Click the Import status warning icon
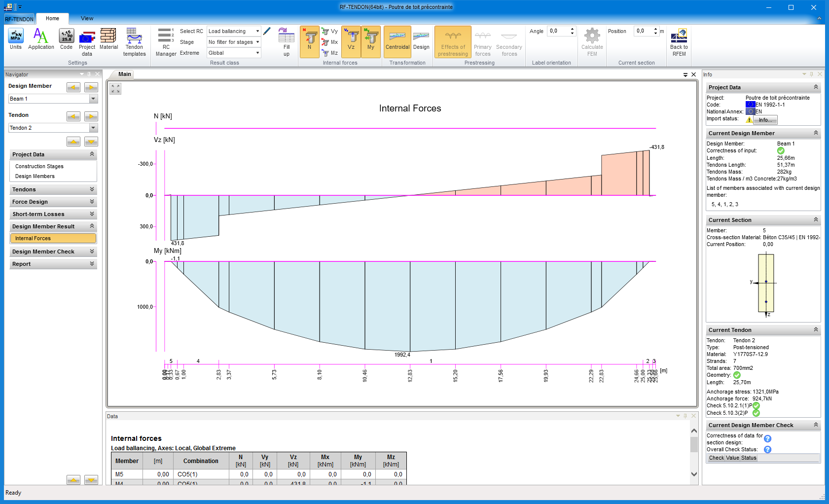The width and height of the screenshot is (829, 504). coord(749,120)
